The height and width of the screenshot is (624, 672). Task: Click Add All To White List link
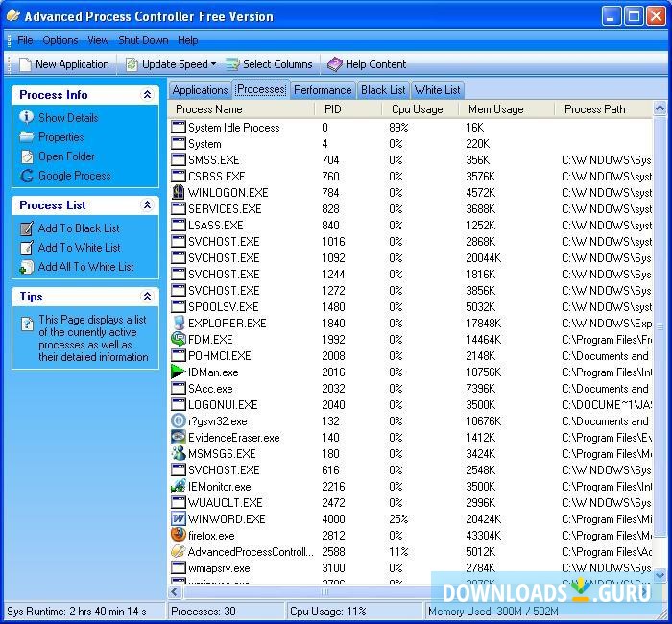click(86, 267)
